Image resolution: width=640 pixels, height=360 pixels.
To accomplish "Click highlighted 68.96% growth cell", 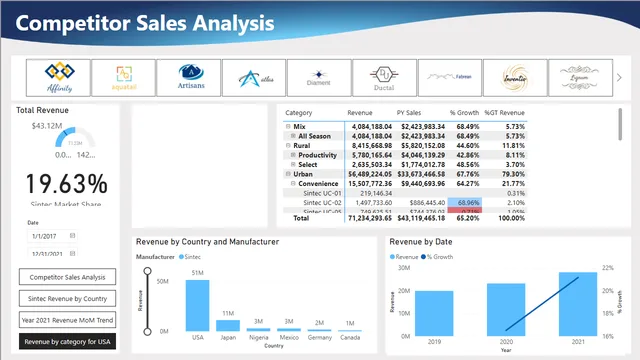I will [x=464, y=202].
